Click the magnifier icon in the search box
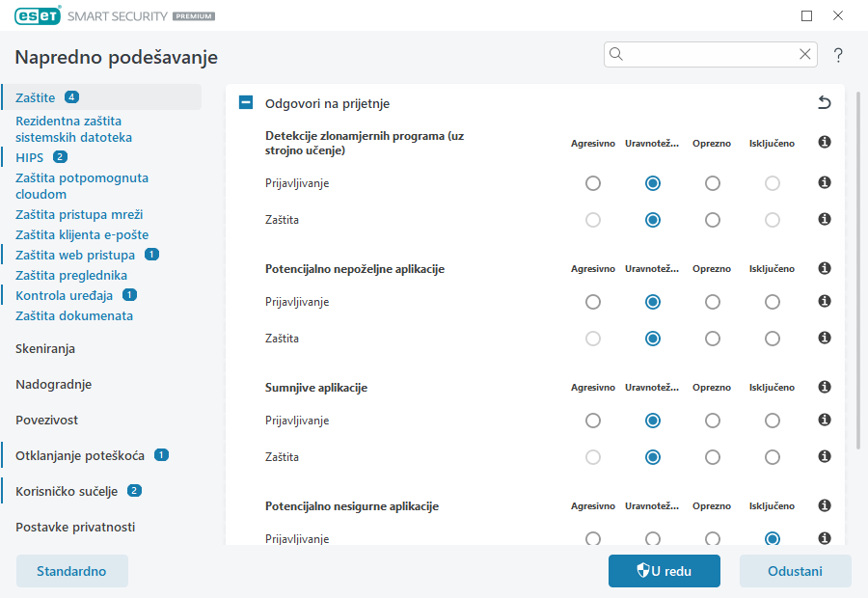 (x=616, y=54)
